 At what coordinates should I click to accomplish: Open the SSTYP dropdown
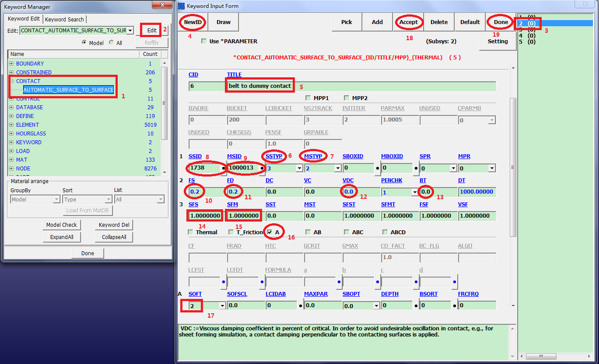(299, 168)
